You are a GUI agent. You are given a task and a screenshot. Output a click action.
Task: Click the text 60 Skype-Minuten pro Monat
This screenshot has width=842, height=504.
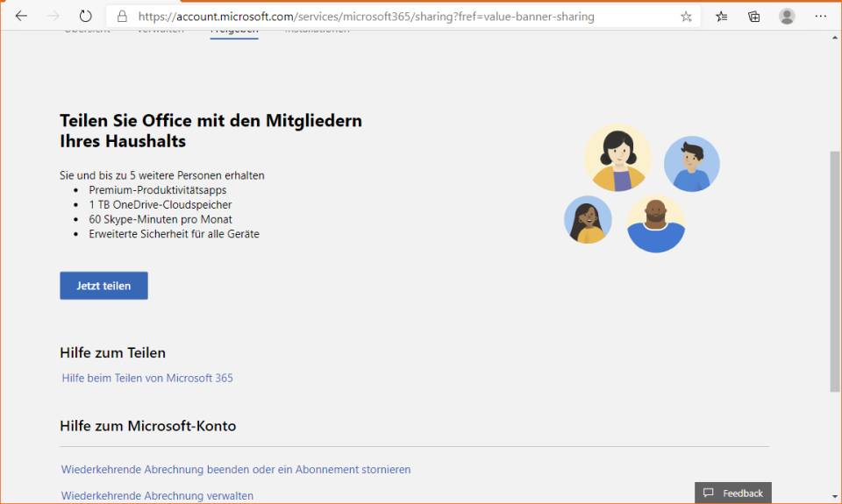160,219
